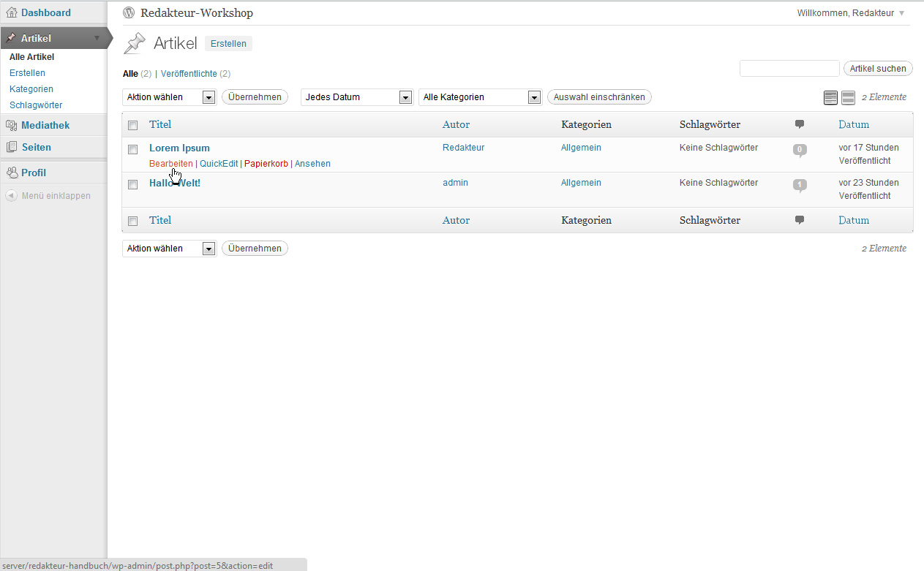The width and height of the screenshot is (924, 571).
Task: Collapse menu using Menü einklappen arrow
Action: [12, 196]
